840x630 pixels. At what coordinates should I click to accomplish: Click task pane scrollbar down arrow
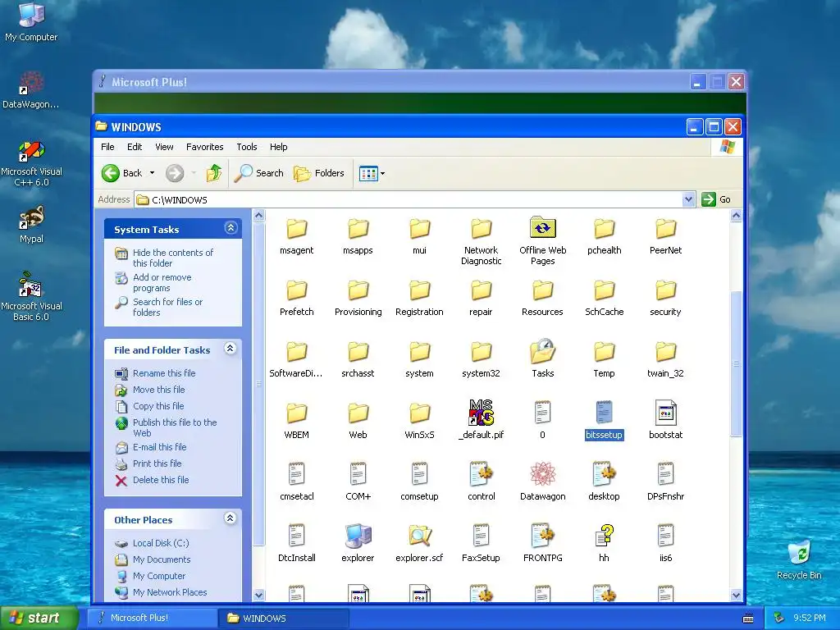coord(258,596)
